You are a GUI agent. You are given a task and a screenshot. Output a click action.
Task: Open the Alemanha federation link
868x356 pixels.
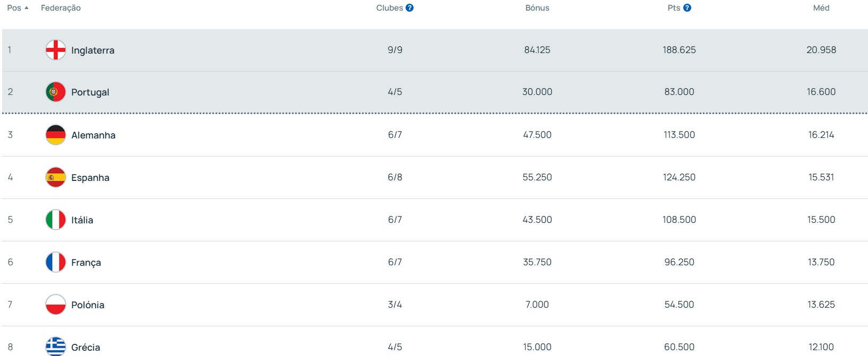[93, 135]
